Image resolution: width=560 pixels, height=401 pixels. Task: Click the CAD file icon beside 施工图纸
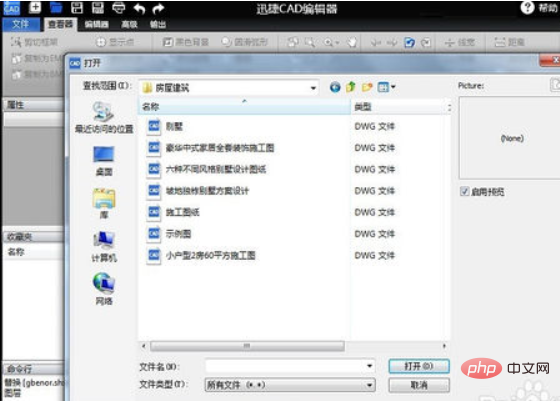coord(154,212)
